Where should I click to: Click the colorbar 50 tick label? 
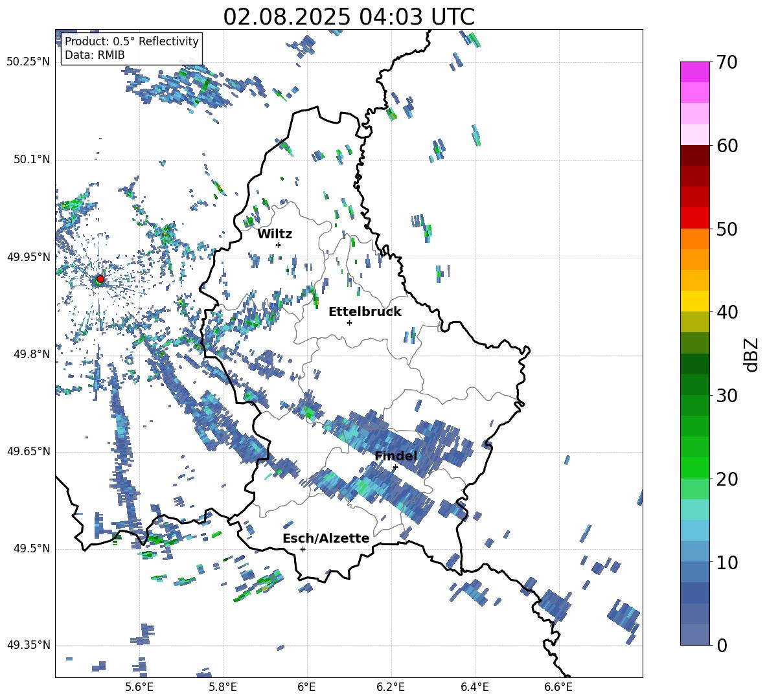727,229
